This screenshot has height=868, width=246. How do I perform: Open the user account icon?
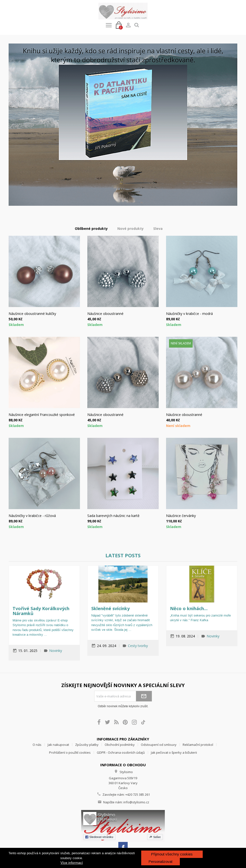[128, 25]
